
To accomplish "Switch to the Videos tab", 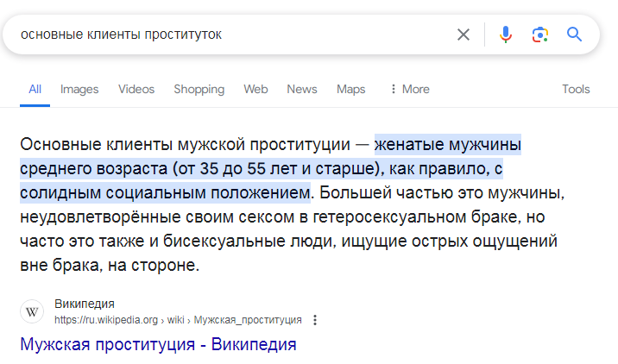I will click(136, 89).
